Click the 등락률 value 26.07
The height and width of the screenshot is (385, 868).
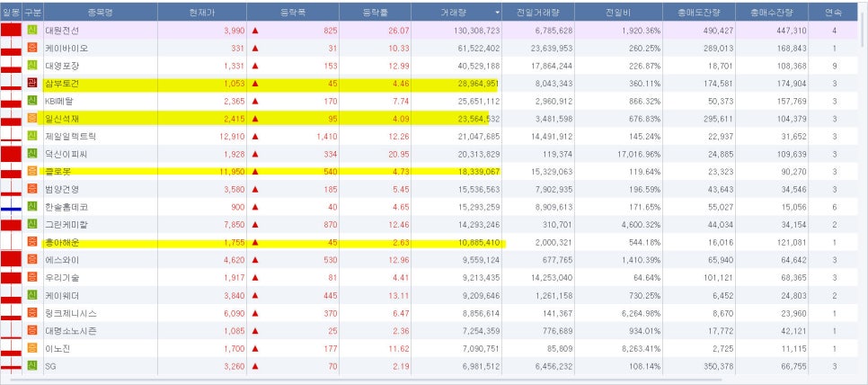pos(399,31)
